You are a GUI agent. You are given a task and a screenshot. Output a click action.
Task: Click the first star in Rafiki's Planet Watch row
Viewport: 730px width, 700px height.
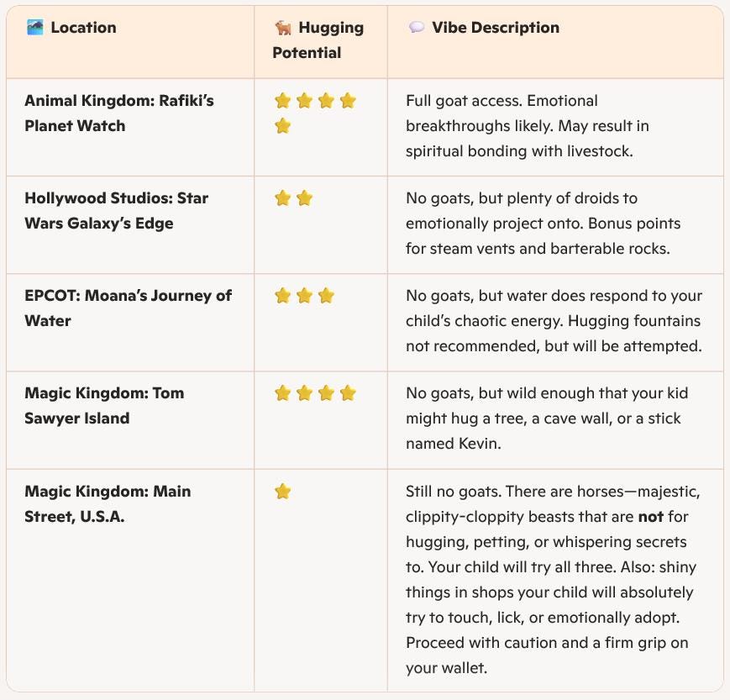[282, 101]
